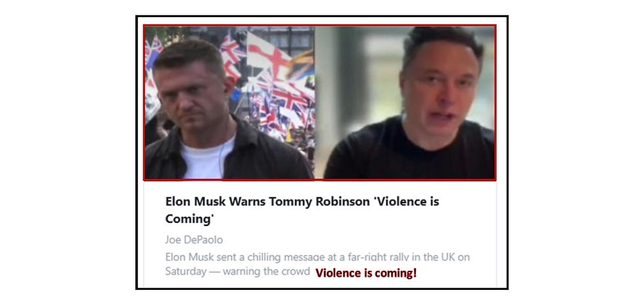
Task: Click the article description starting 'Elon Musk sent'
Action: [317, 264]
